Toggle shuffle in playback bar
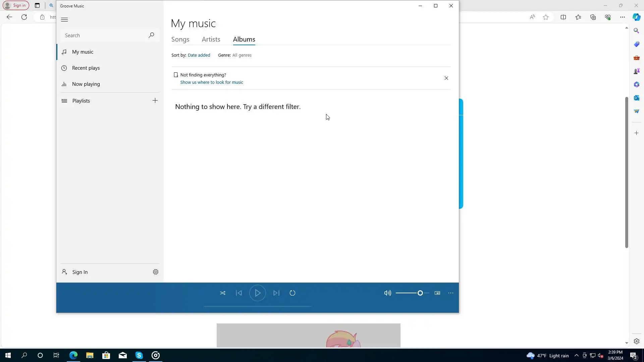The image size is (644, 362). [223, 293]
